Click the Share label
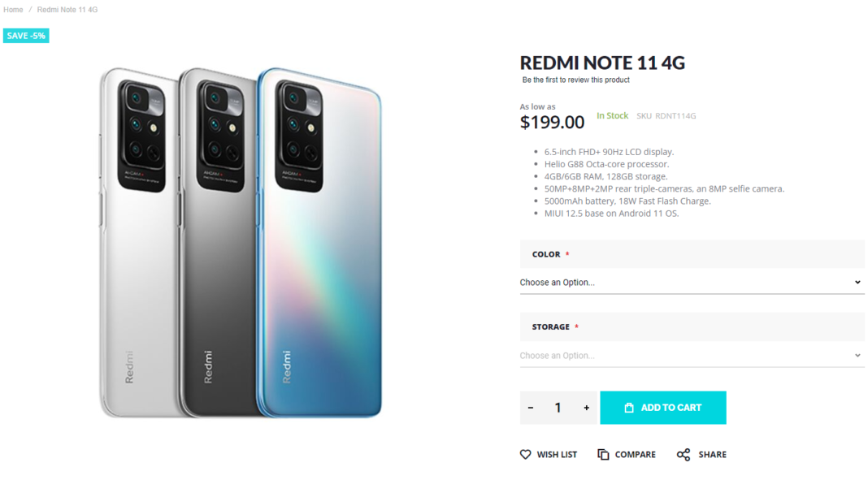Viewport: 868px width, 484px height. click(x=711, y=454)
